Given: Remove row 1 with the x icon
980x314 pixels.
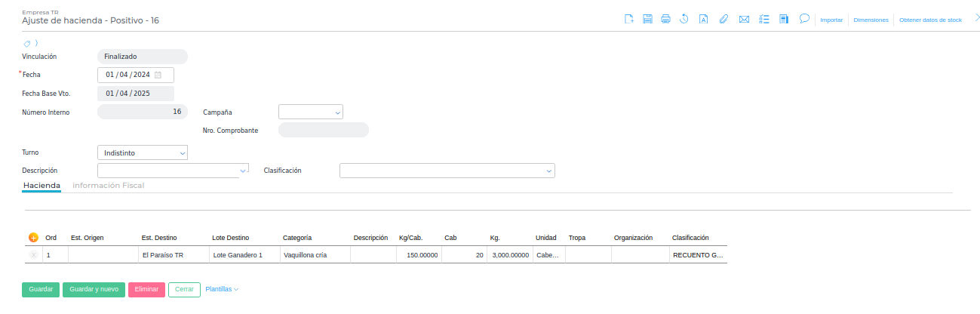Looking at the screenshot, I should click(x=33, y=255).
